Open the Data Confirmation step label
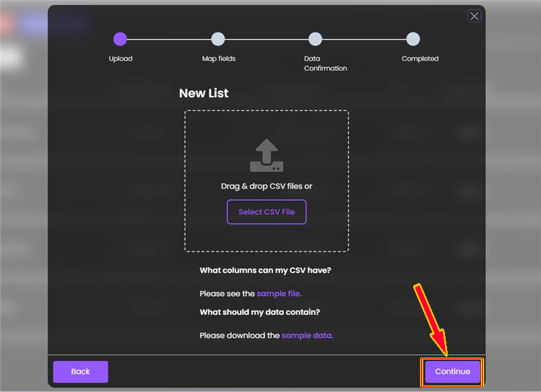Image resolution: width=541 pixels, height=392 pixels. coord(325,64)
